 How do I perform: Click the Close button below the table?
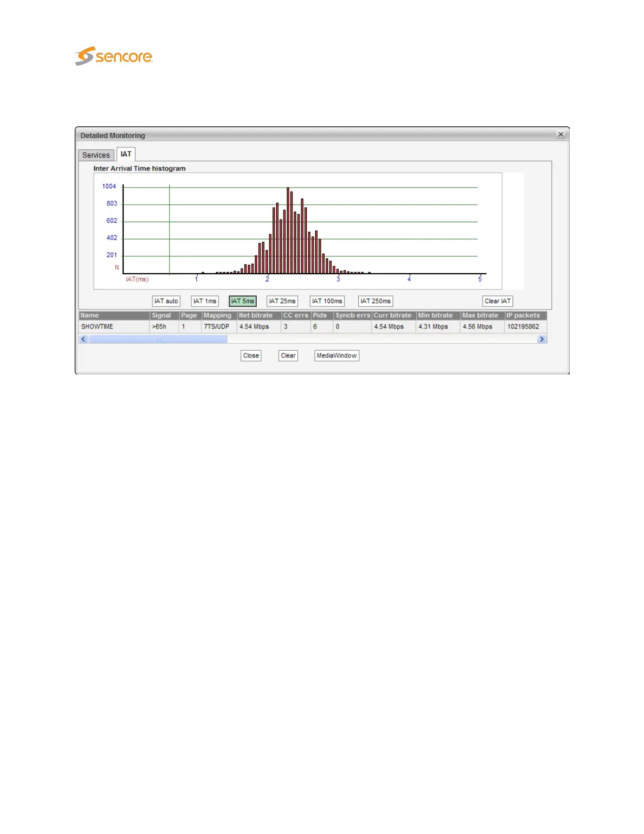[x=251, y=356]
